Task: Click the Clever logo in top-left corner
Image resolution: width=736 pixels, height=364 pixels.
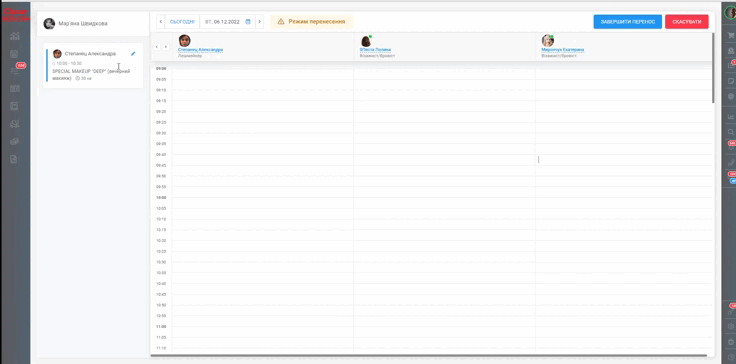Action: (15, 15)
